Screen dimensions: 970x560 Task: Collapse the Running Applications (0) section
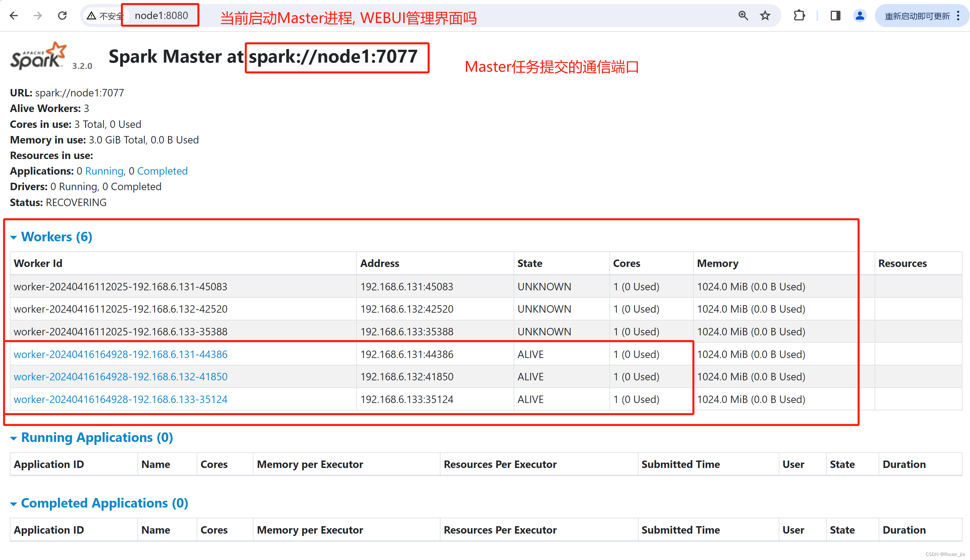(x=91, y=438)
